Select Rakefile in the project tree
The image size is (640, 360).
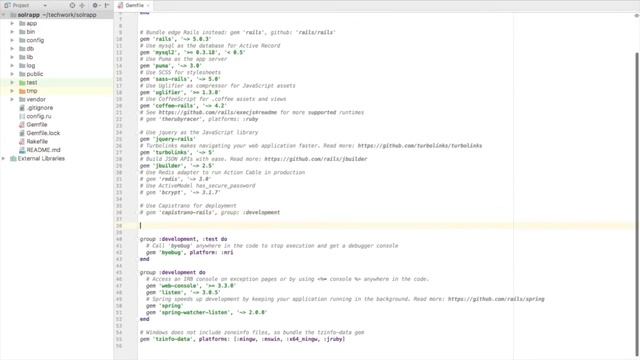(x=37, y=141)
